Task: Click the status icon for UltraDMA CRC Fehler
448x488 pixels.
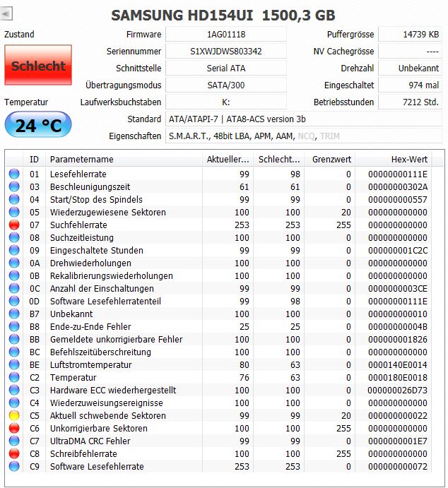Action: 14,441
